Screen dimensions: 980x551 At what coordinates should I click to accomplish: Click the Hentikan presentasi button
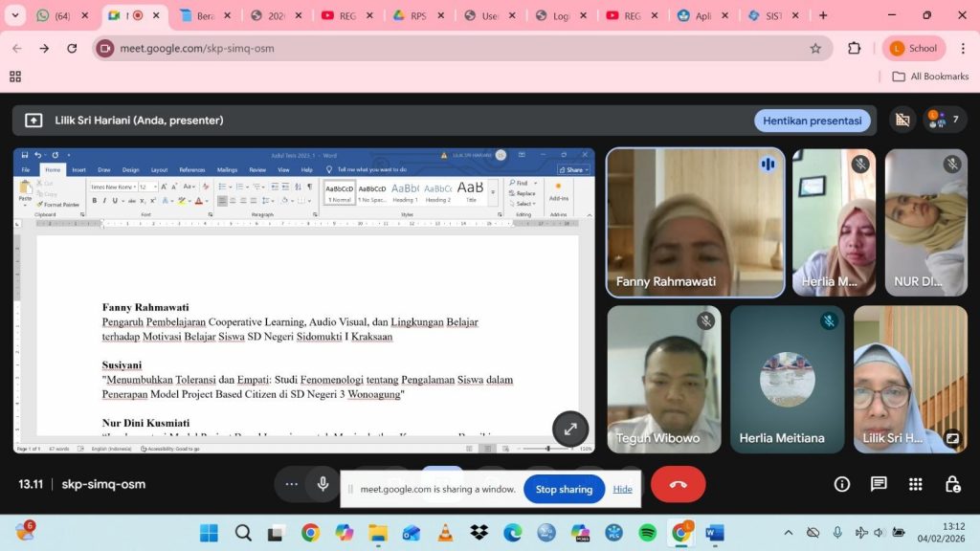click(x=813, y=121)
